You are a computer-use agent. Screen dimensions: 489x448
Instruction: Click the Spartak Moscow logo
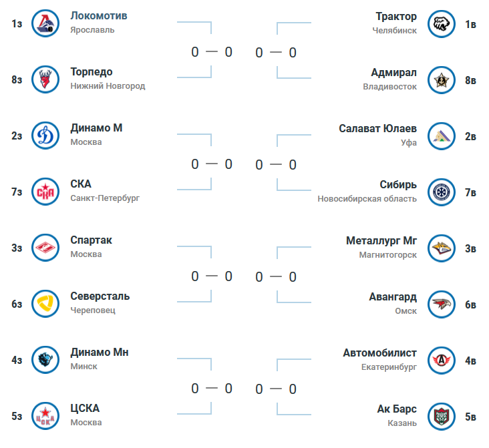pyautogui.click(x=45, y=248)
